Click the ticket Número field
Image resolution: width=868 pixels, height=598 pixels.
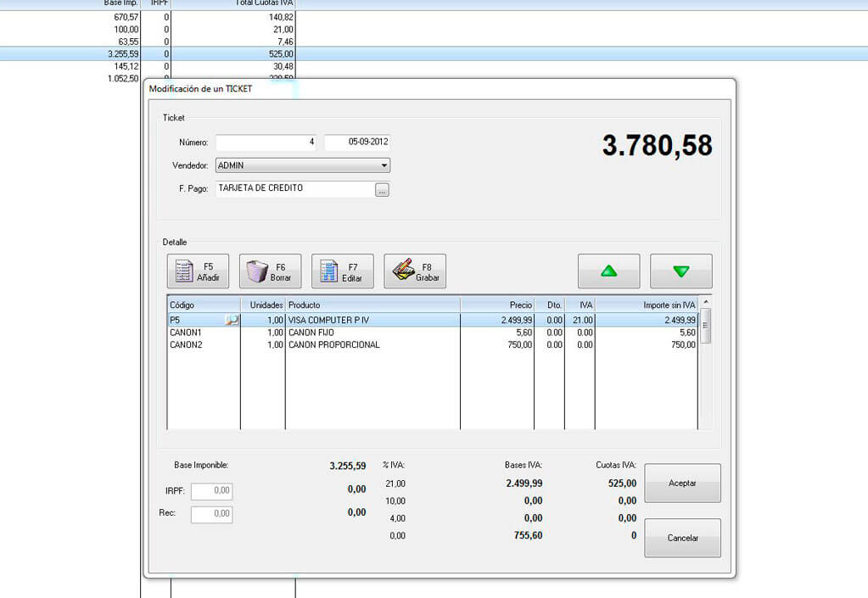266,143
